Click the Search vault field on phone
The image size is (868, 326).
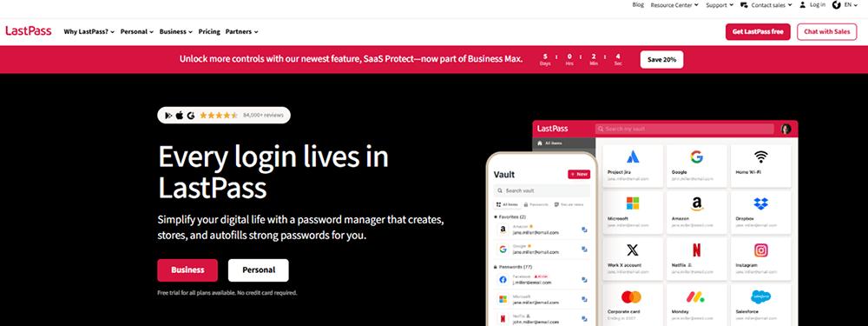[542, 190]
